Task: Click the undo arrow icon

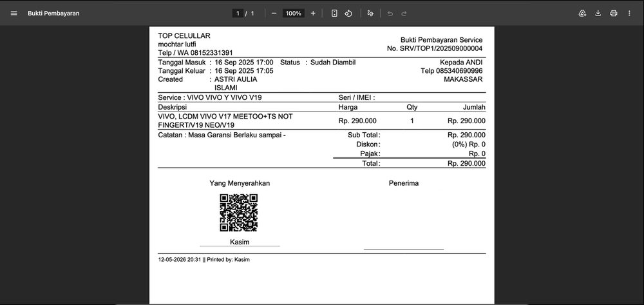Action: (390, 13)
